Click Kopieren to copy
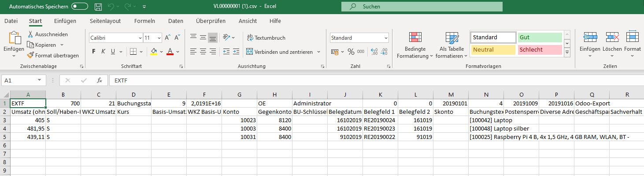This screenshot has height=176, width=644. [42, 45]
